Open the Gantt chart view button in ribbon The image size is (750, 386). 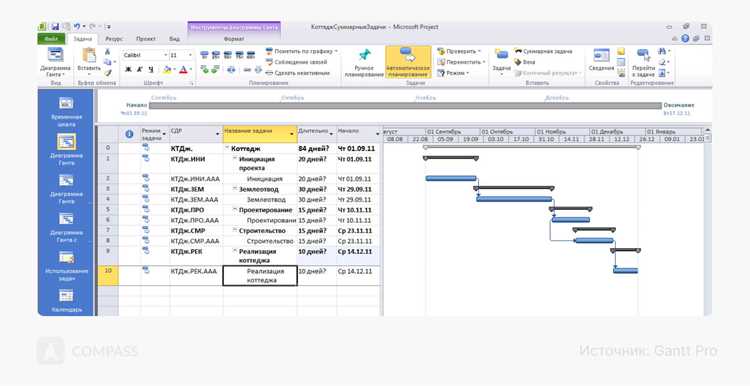(55, 62)
